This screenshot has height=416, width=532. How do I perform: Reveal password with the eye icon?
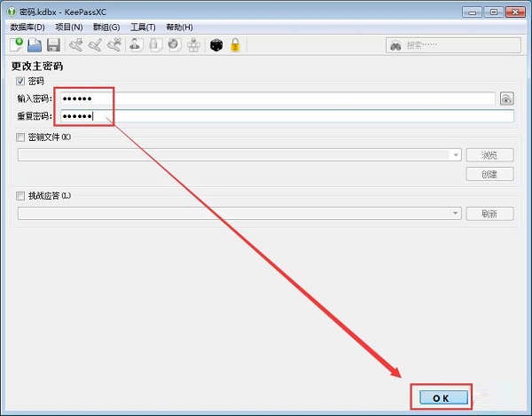(506, 99)
